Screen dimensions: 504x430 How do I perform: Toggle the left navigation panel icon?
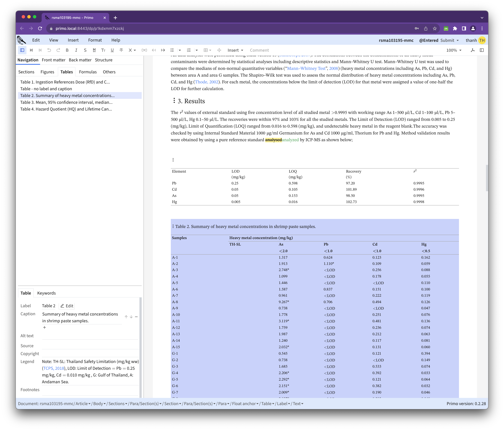(22, 50)
